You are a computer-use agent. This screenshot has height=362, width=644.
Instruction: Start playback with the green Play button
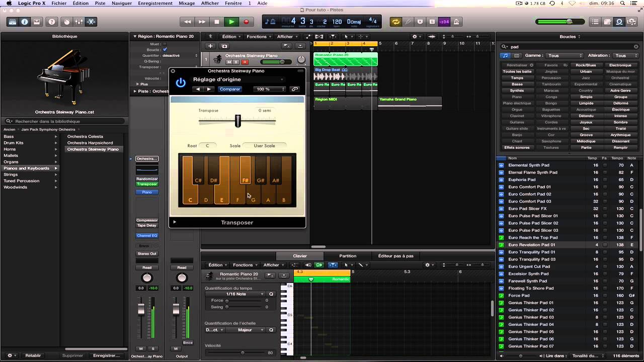[231, 22]
